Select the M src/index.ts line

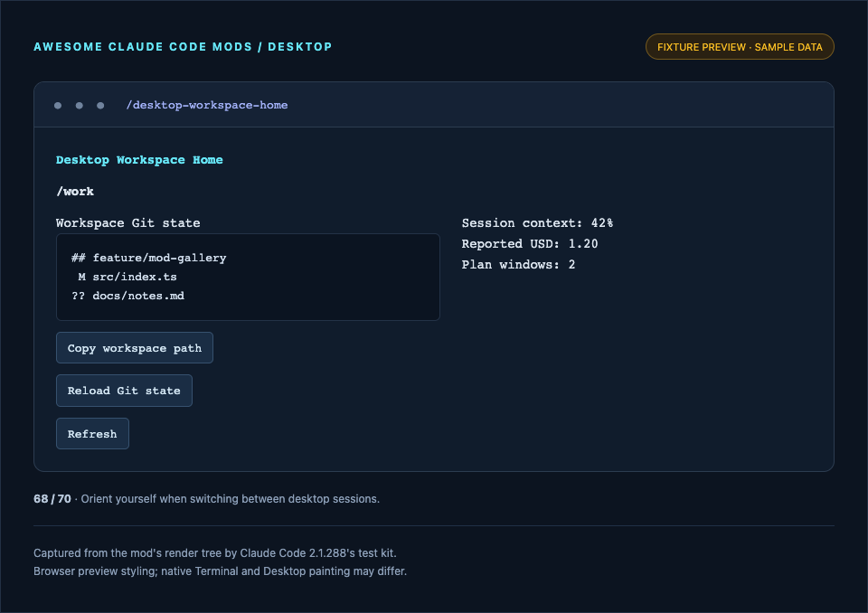pyautogui.click(x=127, y=277)
